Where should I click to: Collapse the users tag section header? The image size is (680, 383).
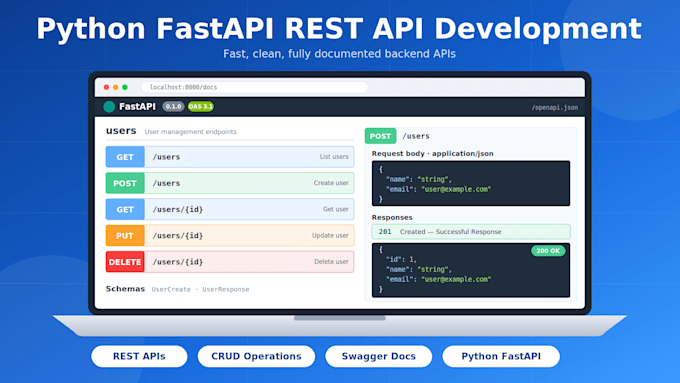coord(230,131)
